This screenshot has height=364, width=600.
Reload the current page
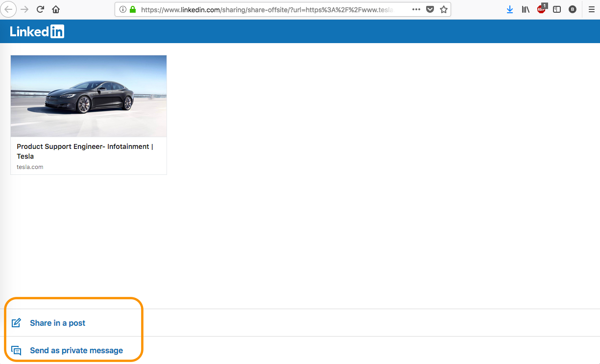(41, 9)
